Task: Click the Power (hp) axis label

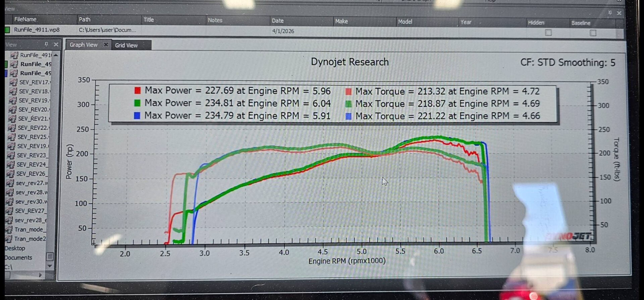Action: point(69,162)
